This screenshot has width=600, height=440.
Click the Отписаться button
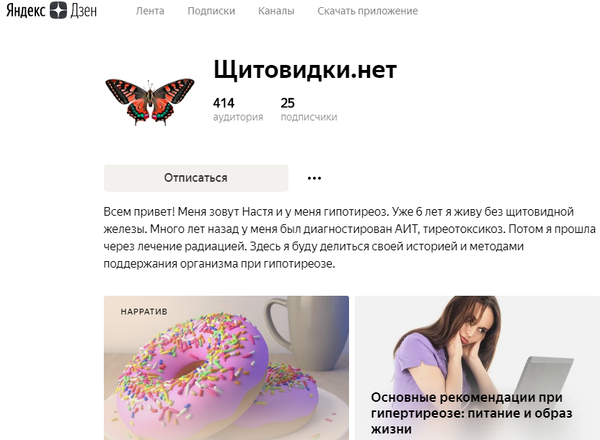coord(196,178)
